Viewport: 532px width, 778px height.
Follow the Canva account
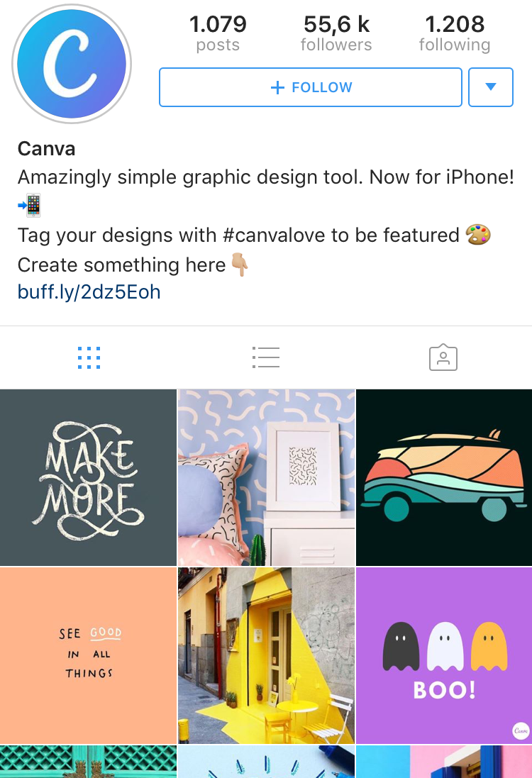coord(311,87)
